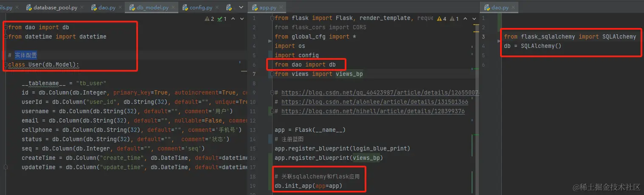Click the seq = db.Column line
Screen dimensions: 644x195
point(113,148)
